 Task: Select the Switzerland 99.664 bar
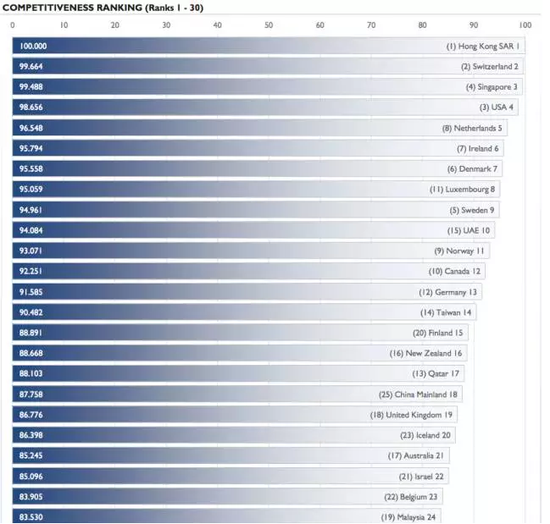tap(268, 66)
